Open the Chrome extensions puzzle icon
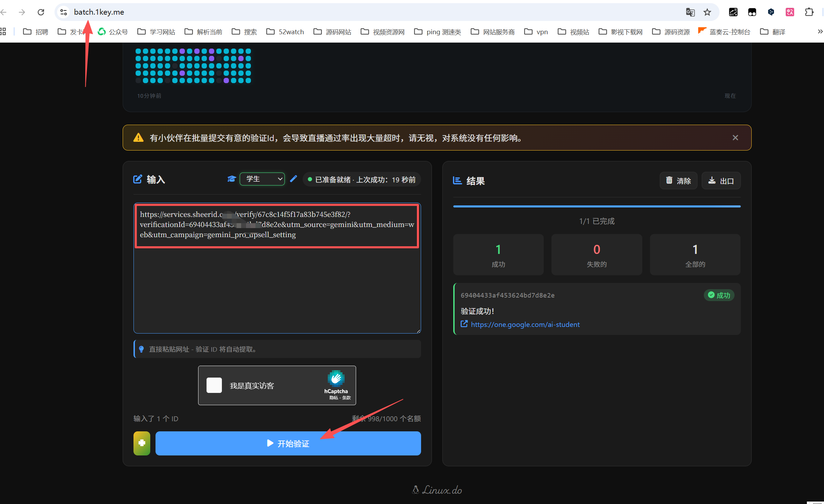824x504 pixels. tap(809, 12)
